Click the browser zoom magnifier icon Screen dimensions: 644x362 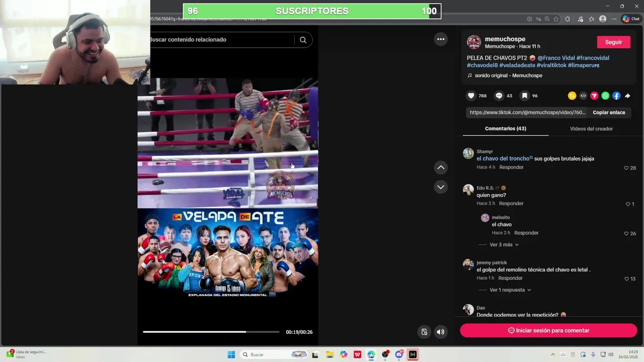547,19
